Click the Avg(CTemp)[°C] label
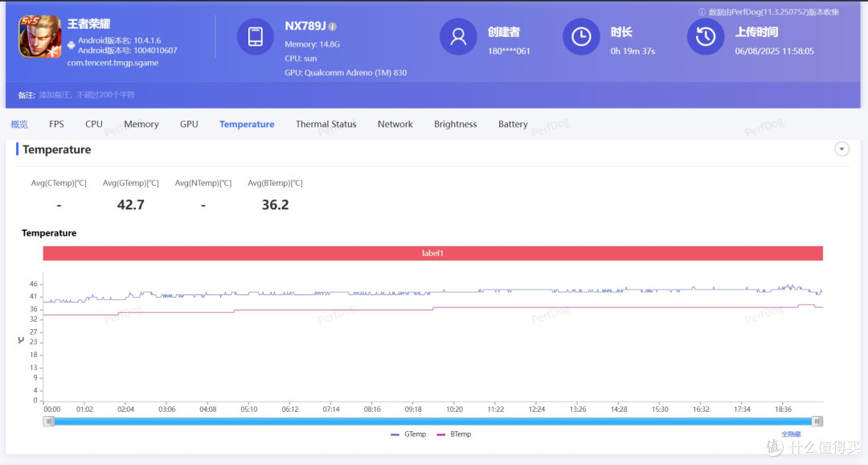 59,183
